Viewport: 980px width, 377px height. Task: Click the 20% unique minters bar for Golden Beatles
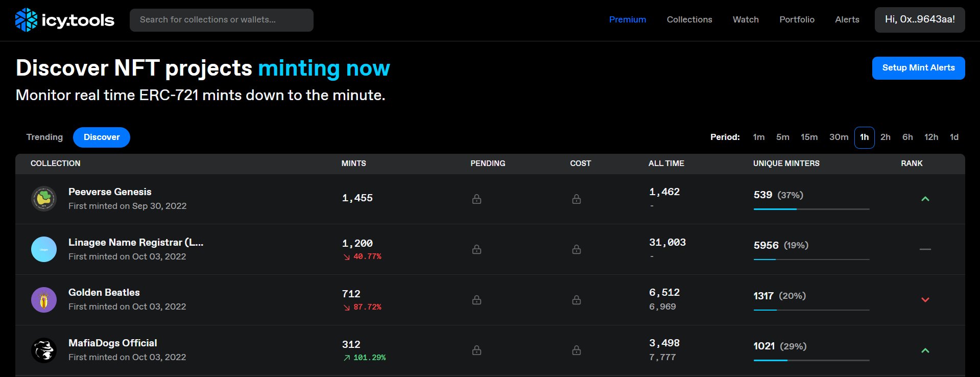[811, 310]
